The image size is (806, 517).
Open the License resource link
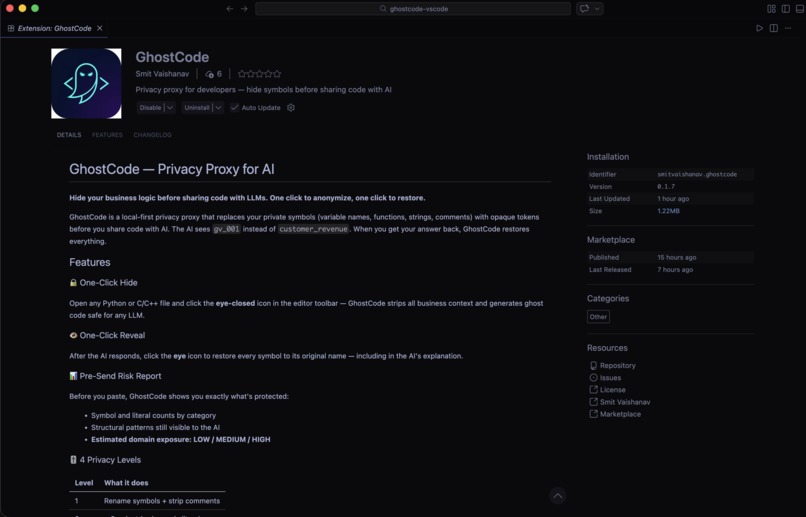tap(613, 390)
